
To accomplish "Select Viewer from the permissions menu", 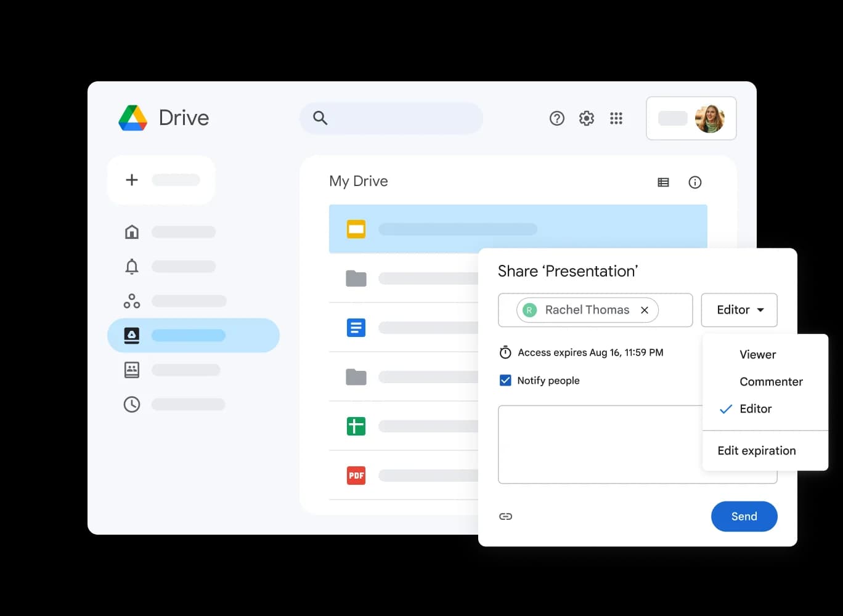I will pyautogui.click(x=757, y=354).
